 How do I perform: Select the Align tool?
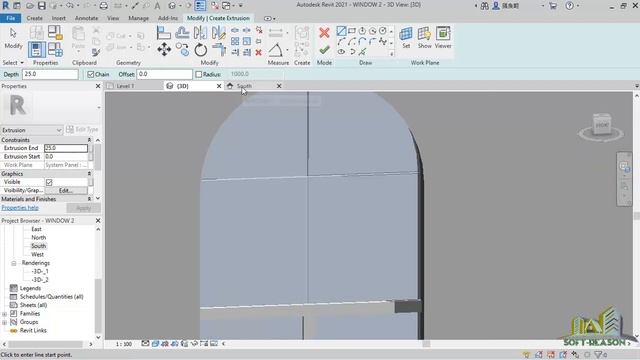pos(164,33)
